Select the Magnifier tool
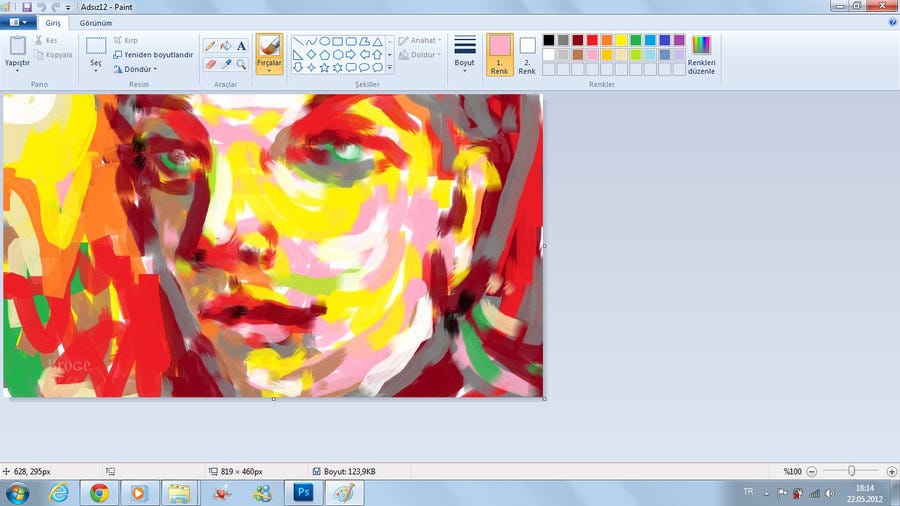Viewport: 900px width, 506px height. click(241, 64)
